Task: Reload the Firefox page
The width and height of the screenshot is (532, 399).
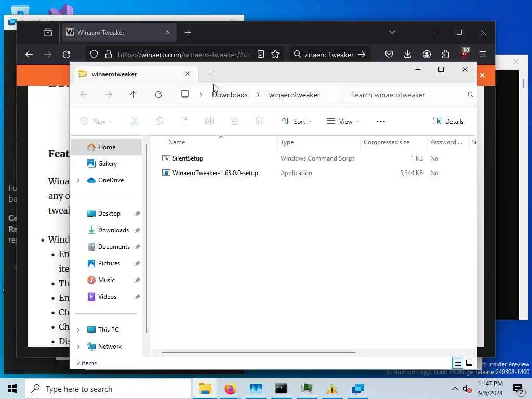Action: point(66,54)
